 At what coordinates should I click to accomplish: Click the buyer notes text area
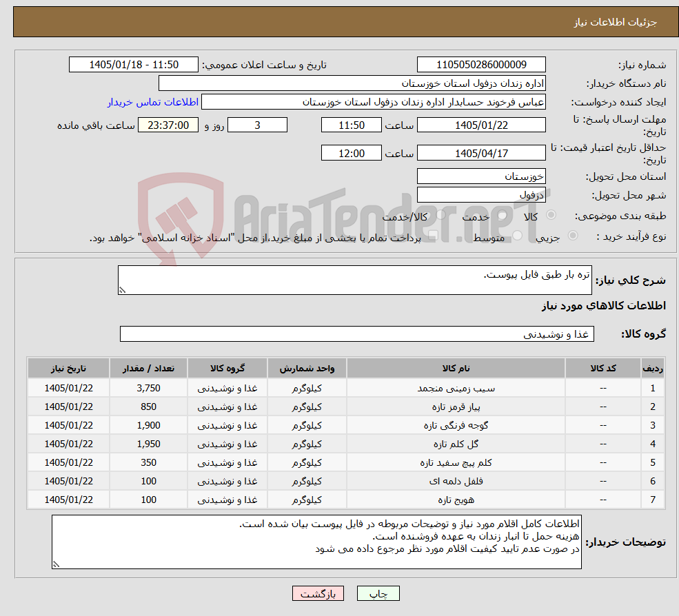point(316,542)
